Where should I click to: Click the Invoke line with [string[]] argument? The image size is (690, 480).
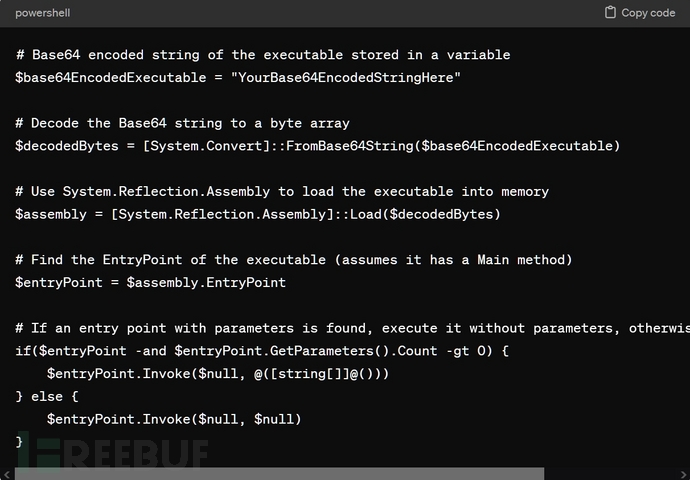(x=218, y=374)
